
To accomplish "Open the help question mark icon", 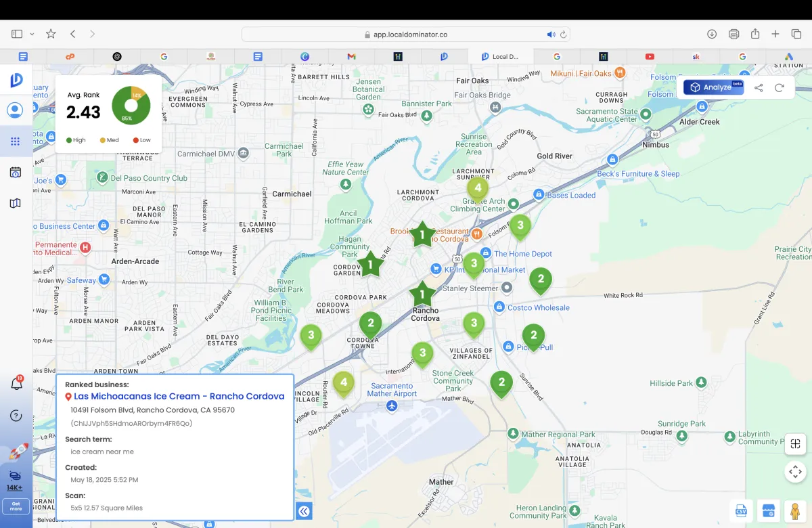I will (x=16, y=416).
